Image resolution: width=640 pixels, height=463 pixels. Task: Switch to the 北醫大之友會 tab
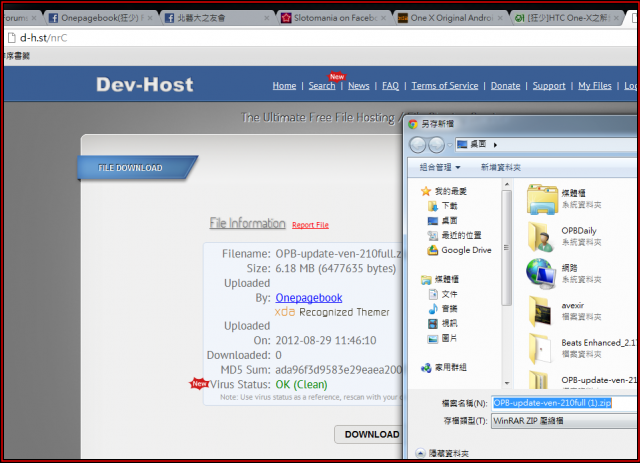(x=217, y=18)
